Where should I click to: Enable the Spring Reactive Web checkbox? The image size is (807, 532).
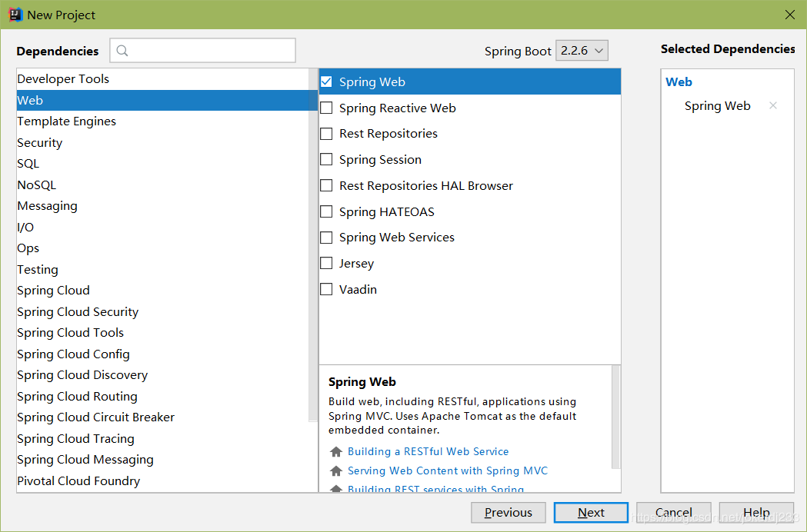click(326, 108)
